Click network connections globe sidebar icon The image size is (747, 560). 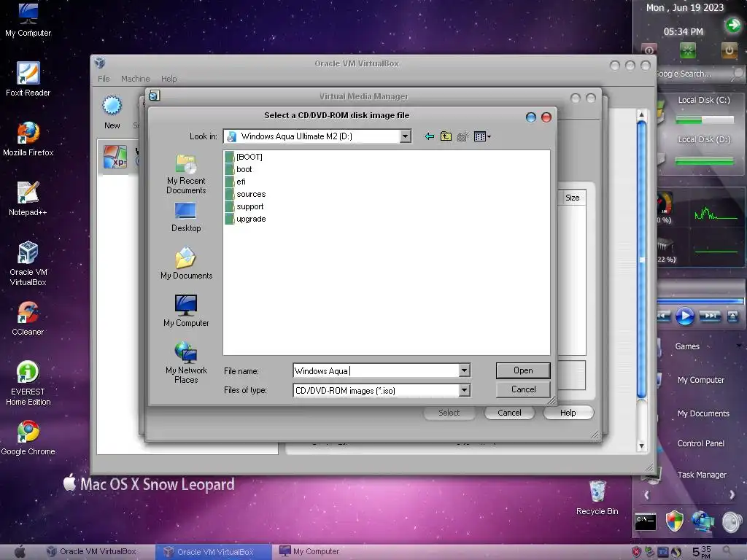[703, 521]
